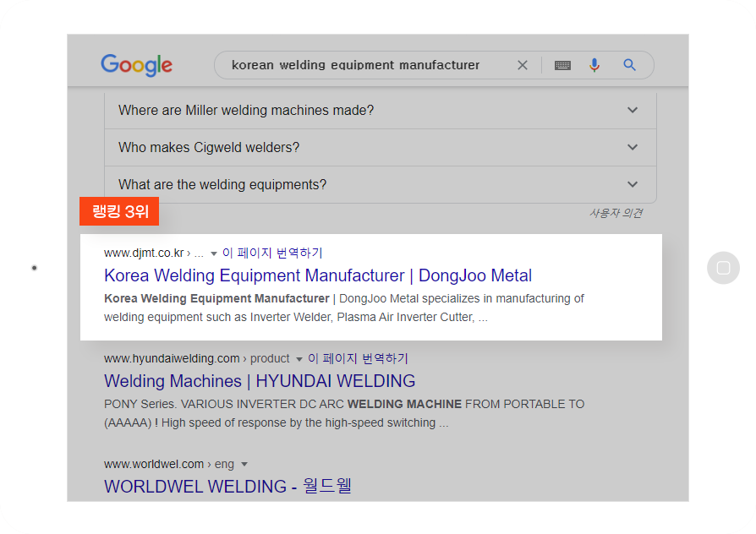This screenshot has width=756, height=534.
Task: Clear the search query with the X icon
Action: click(x=522, y=65)
